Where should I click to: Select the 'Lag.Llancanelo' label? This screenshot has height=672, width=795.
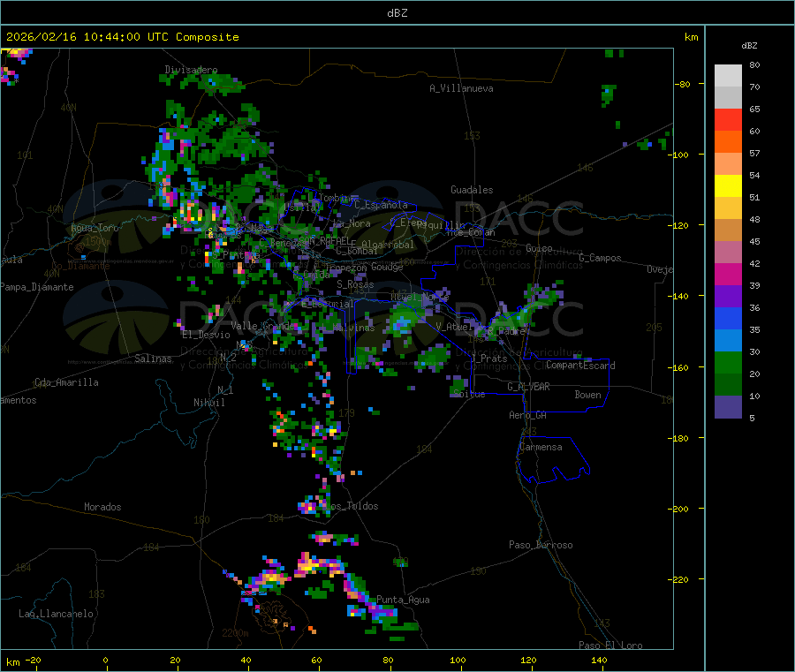point(57,614)
